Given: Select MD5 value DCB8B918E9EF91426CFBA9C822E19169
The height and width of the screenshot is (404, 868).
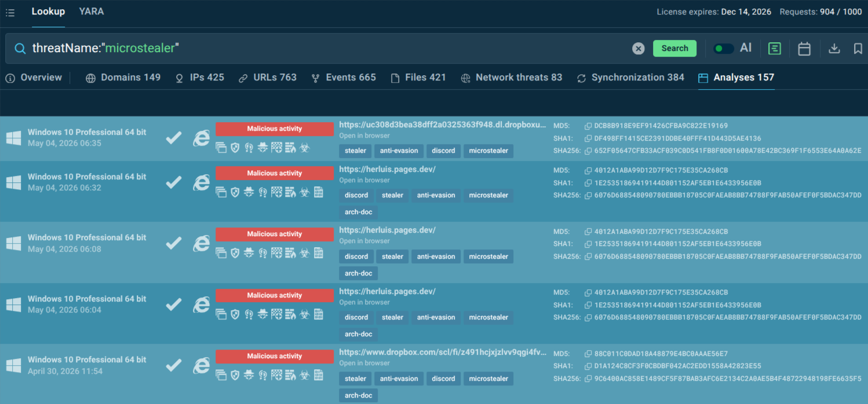Looking at the screenshot, I should coord(661,126).
